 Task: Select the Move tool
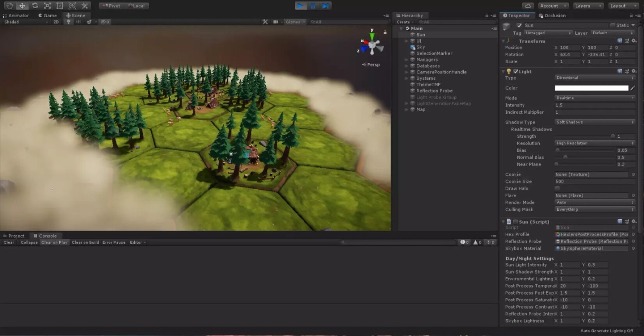(22, 6)
